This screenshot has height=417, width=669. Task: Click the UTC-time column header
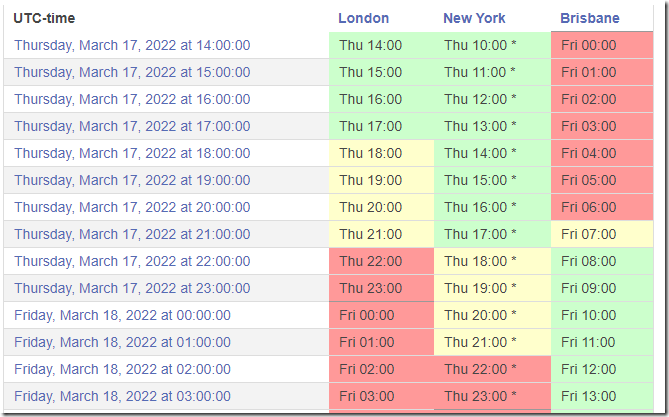pos(44,18)
